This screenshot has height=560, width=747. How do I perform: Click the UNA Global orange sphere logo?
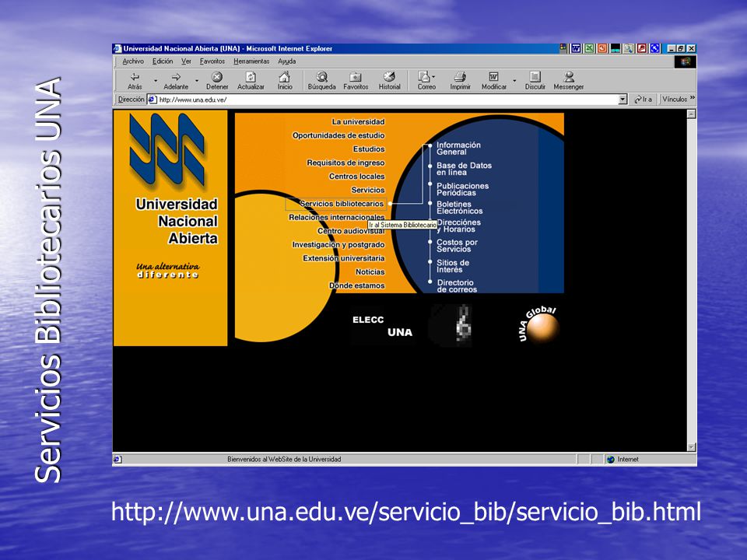pos(542,327)
